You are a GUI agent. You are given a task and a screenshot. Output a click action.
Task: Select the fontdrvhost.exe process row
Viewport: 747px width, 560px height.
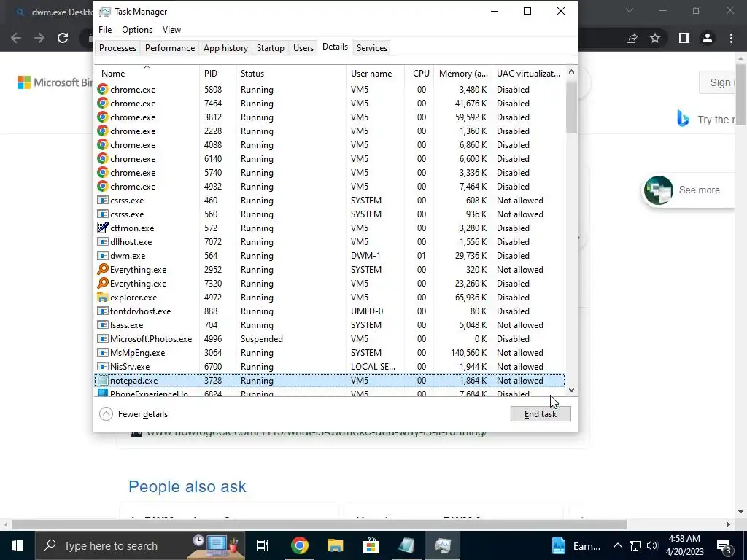coord(330,311)
